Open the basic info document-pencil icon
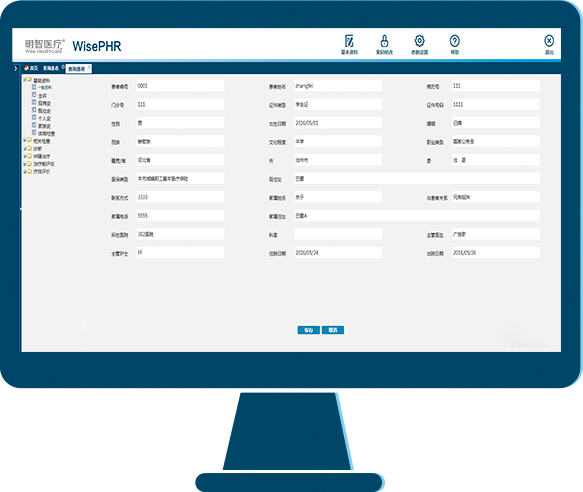Screen dimensions: 583x492 (349, 41)
